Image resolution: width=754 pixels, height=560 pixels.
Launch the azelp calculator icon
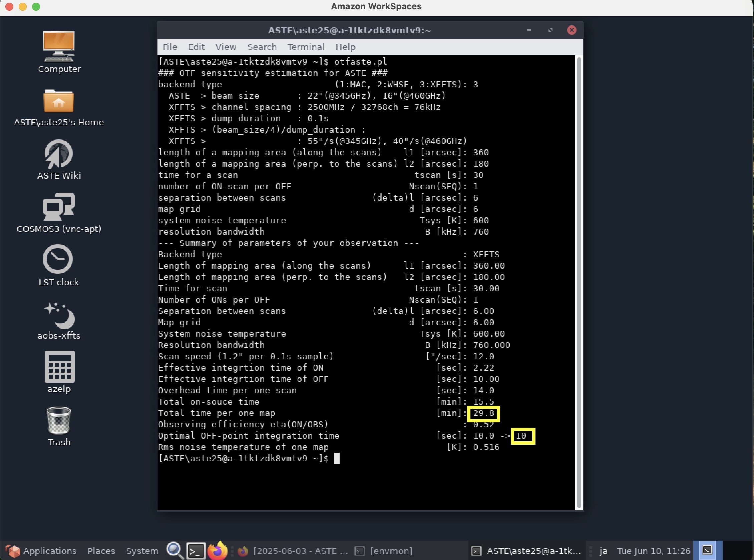click(x=59, y=367)
